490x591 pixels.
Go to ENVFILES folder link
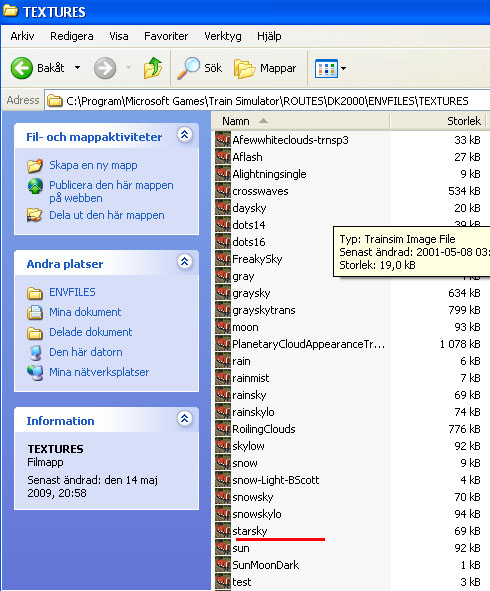(72, 292)
